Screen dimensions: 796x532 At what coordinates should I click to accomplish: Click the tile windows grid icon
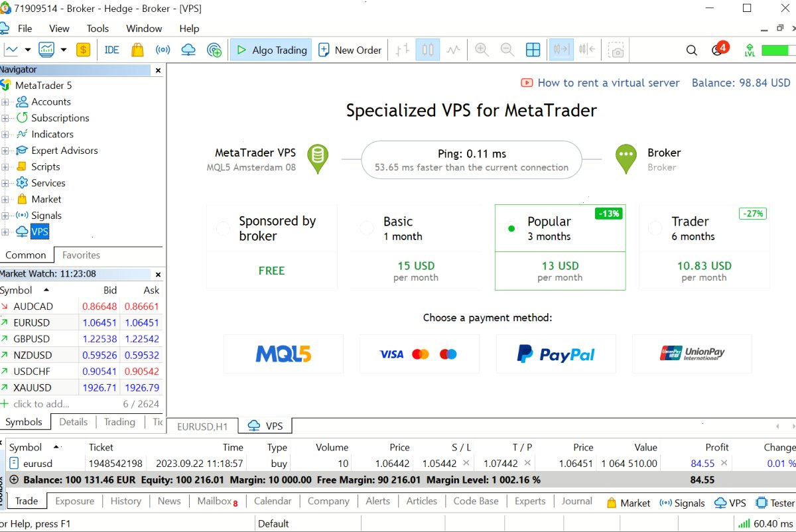pos(533,50)
